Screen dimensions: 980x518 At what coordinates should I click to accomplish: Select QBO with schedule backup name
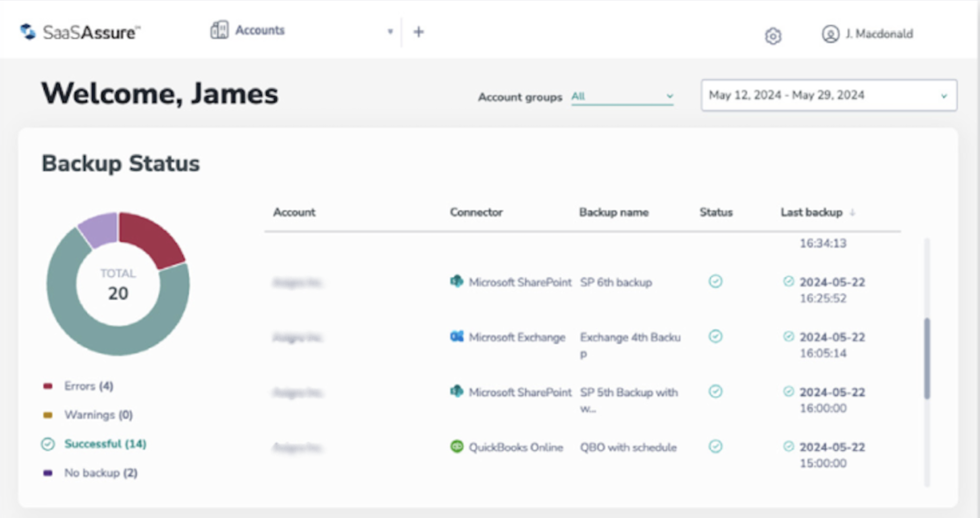(628, 447)
